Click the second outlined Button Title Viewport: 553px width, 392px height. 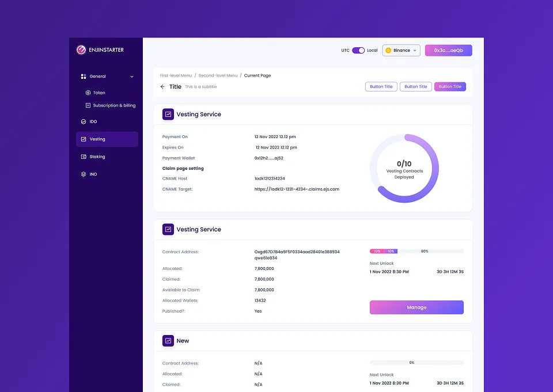click(x=416, y=87)
